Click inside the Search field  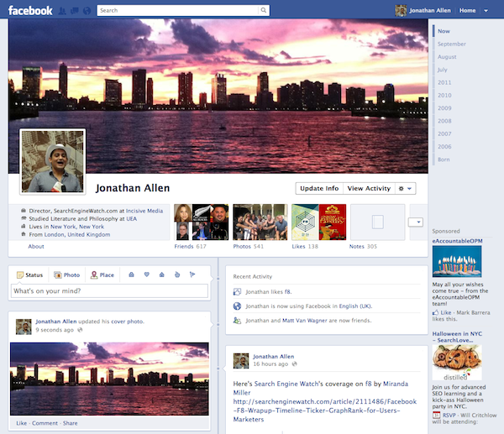[178, 10]
